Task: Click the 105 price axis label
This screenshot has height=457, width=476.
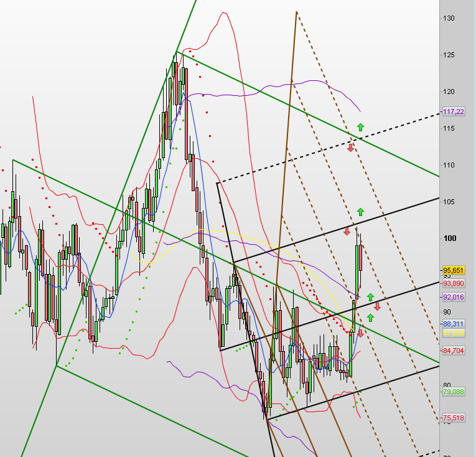Action: (x=449, y=202)
